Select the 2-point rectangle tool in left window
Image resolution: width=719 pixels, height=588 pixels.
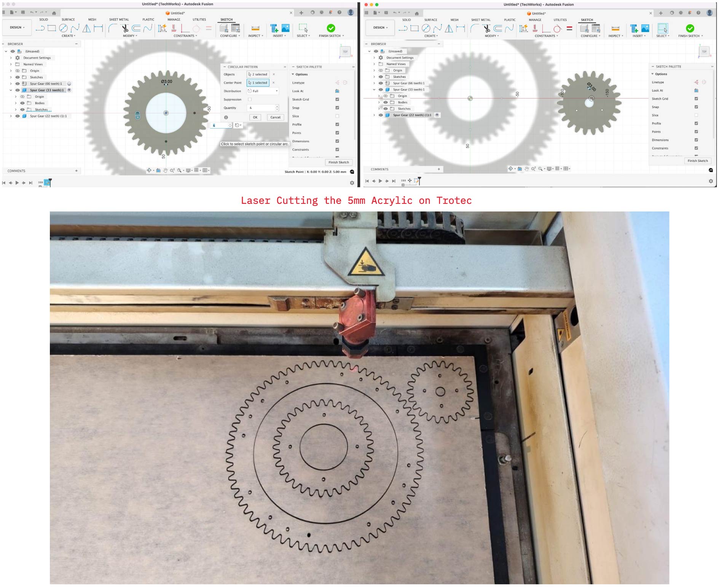[x=52, y=28]
